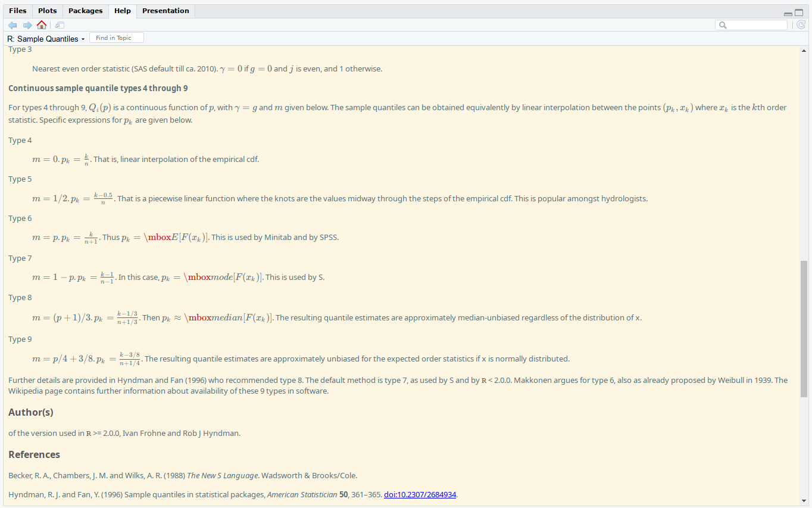This screenshot has width=812, height=508.
Task: Click the back navigation arrow in Help pane
Action: (12, 24)
